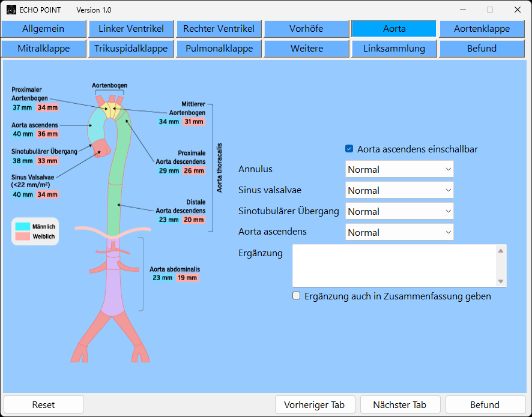This screenshot has width=532, height=417.
Task: Expand the Aorta ascendens dropdown
Action: (x=399, y=232)
